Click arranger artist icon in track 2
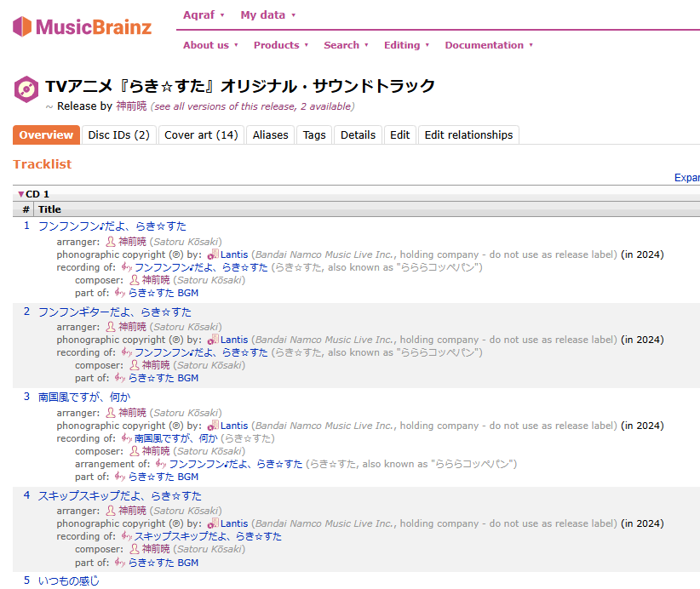 [x=110, y=327]
